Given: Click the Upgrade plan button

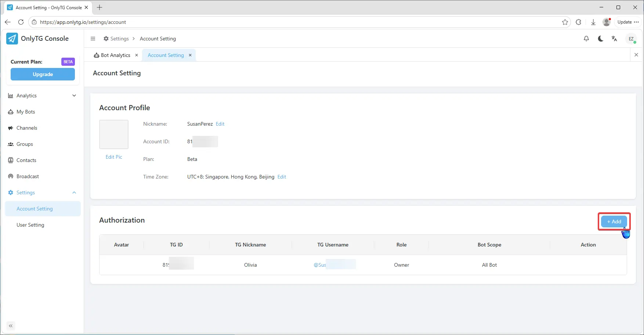Looking at the screenshot, I should [43, 74].
